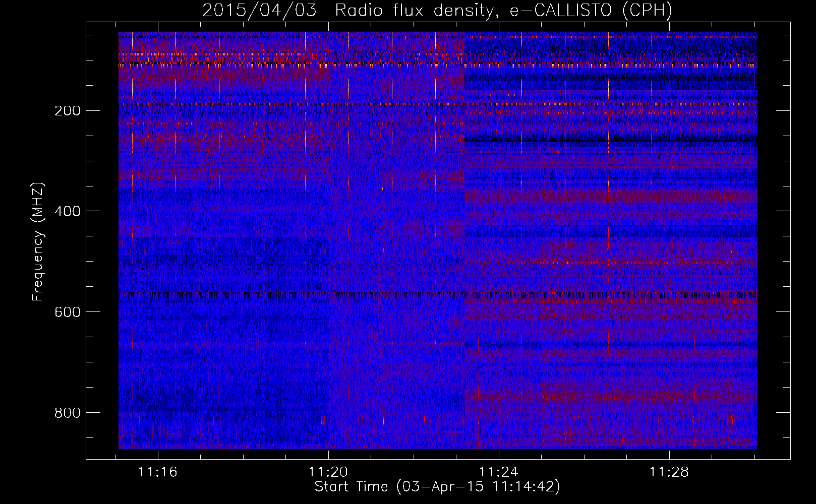Click the 800 frequency tick label

pyautogui.click(x=68, y=413)
